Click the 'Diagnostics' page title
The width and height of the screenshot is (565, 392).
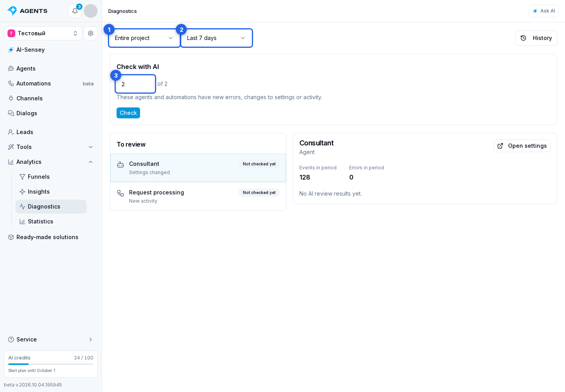click(122, 11)
